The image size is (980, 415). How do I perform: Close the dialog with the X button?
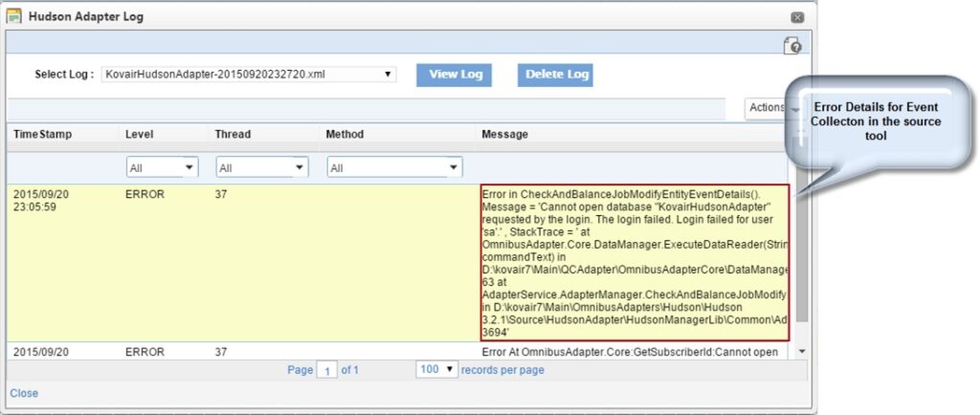pos(797,17)
